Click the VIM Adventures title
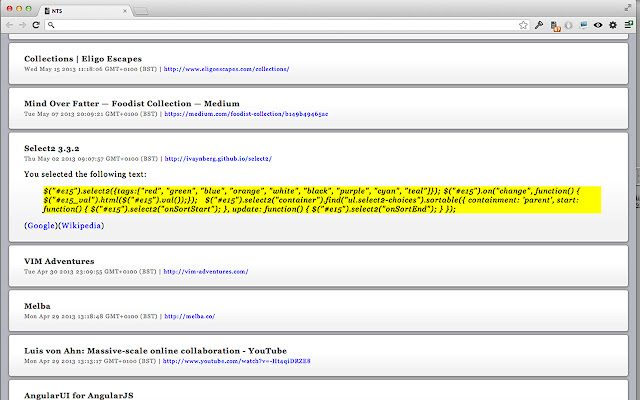 coord(59,261)
